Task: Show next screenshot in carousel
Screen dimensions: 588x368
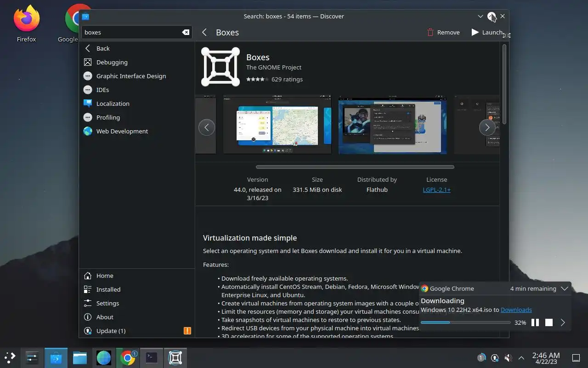Action: [487, 127]
